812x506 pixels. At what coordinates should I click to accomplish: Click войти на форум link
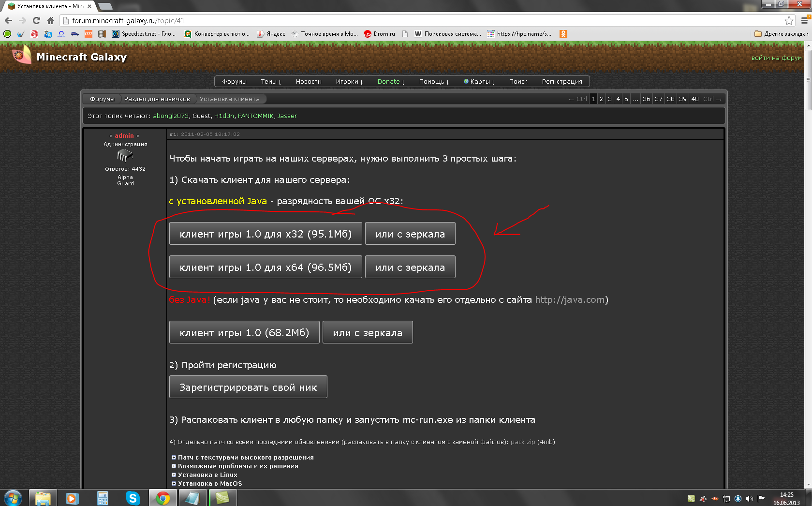pyautogui.click(x=776, y=58)
